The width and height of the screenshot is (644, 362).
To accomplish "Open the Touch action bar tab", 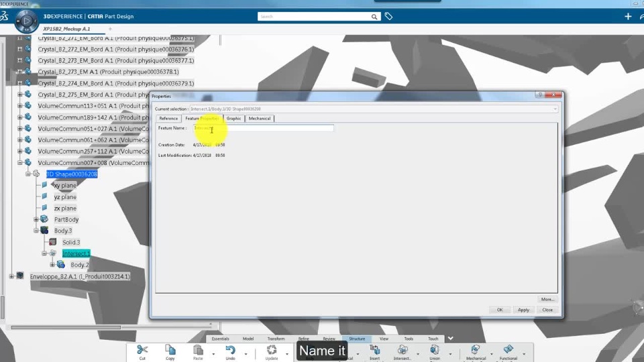I will coord(433,339).
